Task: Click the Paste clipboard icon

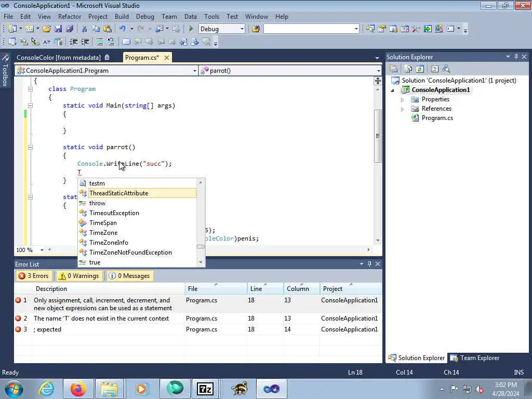Action: 108,29
